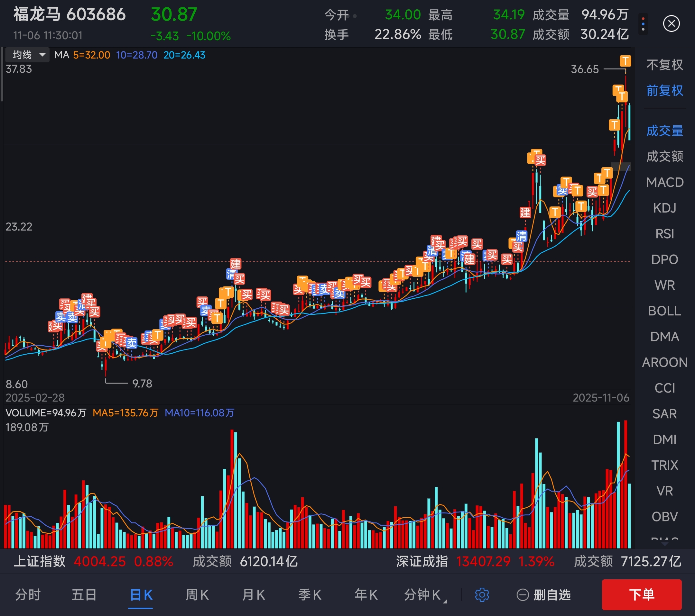
Task: Select 不复权 price adjustment mode
Action: point(664,65)
